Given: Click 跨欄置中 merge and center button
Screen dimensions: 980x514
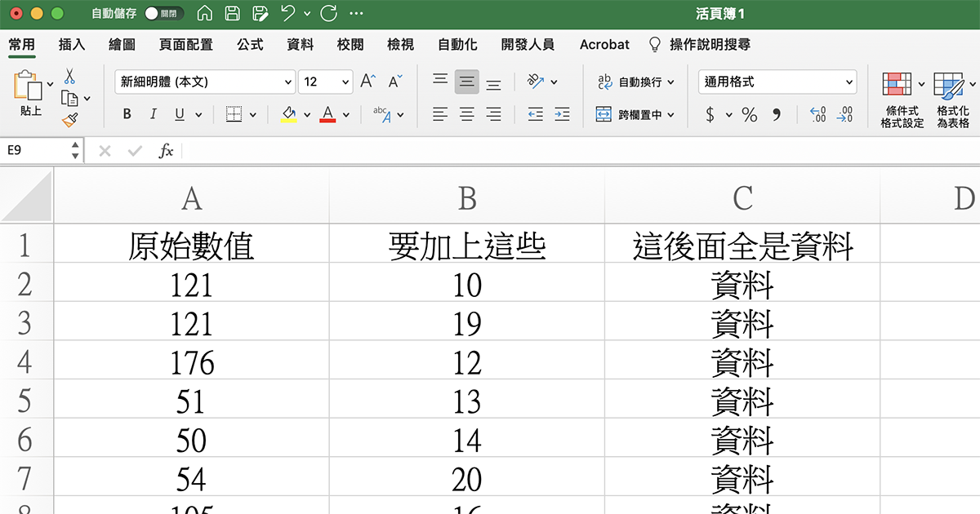Looking at the screenshot, I should 629,114.
